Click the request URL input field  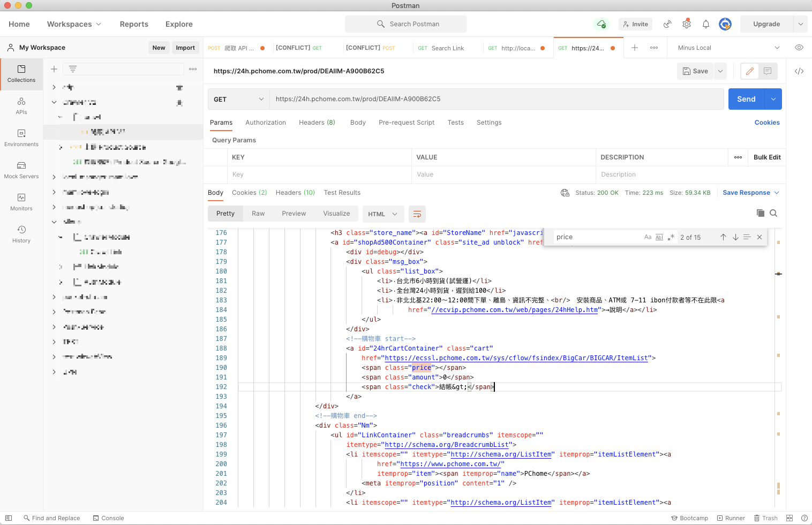tap(497, 99)
